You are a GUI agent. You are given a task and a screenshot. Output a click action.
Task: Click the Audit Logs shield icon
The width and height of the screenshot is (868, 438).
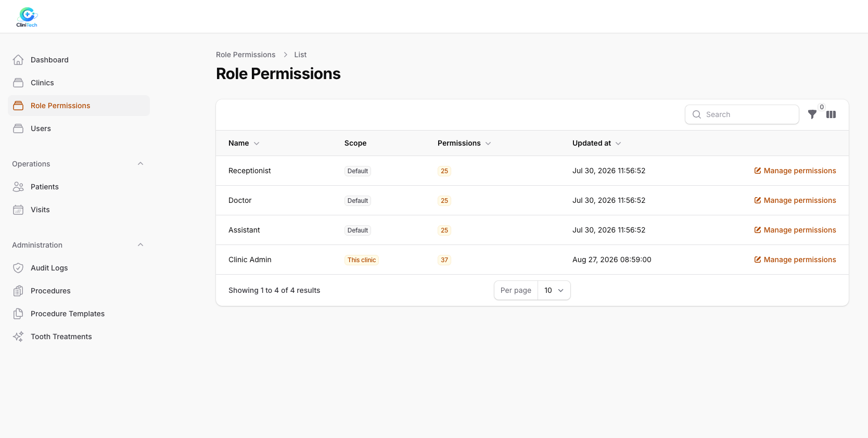[x=18, y=268]
